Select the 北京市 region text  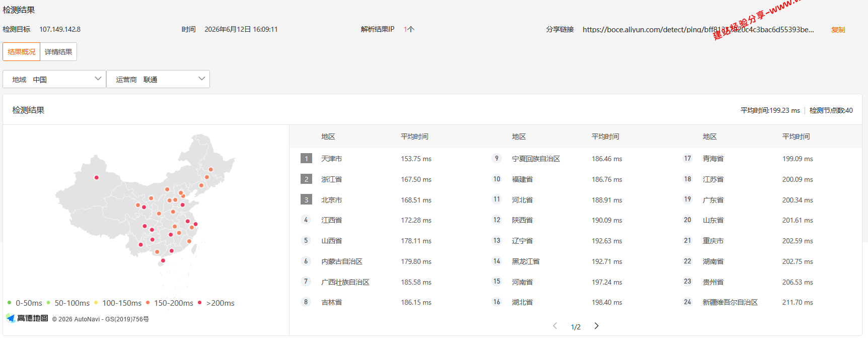(332, 200)
